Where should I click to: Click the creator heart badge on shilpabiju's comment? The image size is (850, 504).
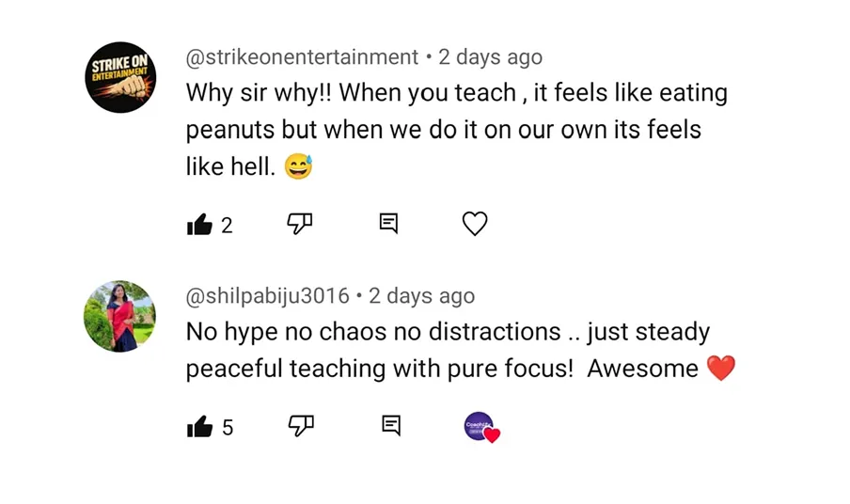480,427
